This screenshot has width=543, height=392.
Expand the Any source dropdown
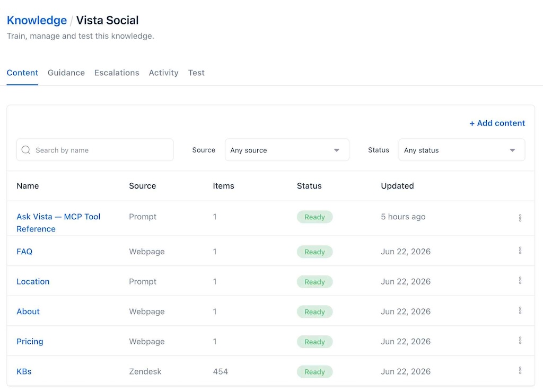click(287, 150)
